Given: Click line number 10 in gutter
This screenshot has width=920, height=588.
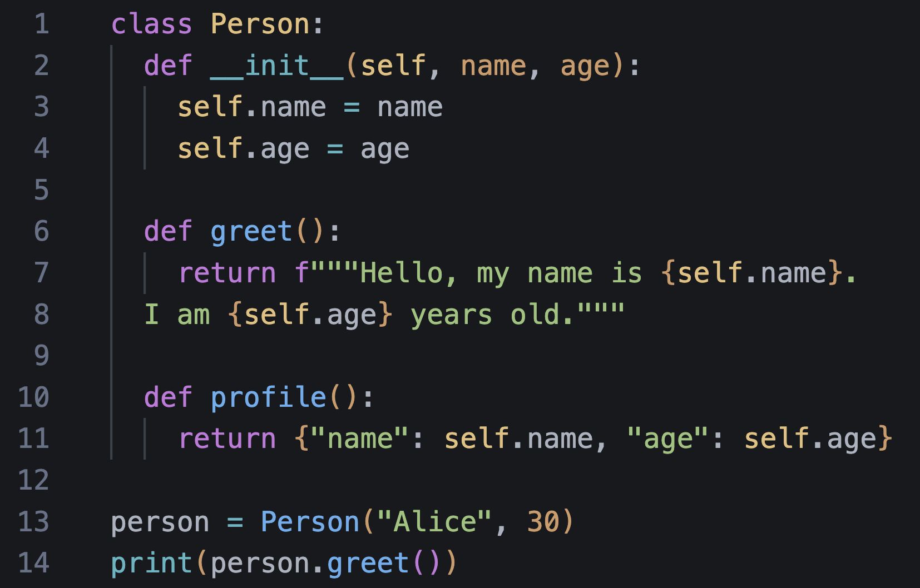Looking at the screenshot, I should [x=34, y=397].
